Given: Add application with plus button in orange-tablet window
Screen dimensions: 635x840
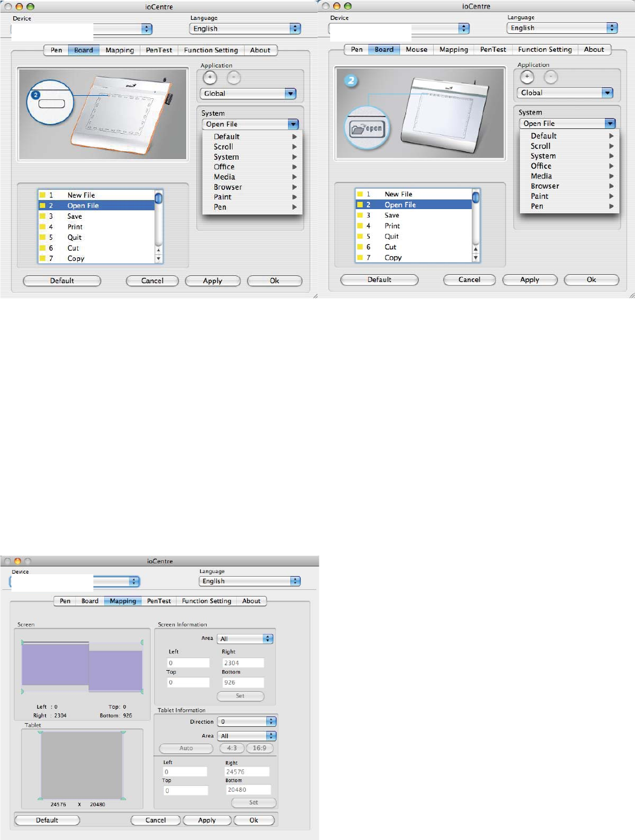Looking at the screenshot, I should 210,78.
